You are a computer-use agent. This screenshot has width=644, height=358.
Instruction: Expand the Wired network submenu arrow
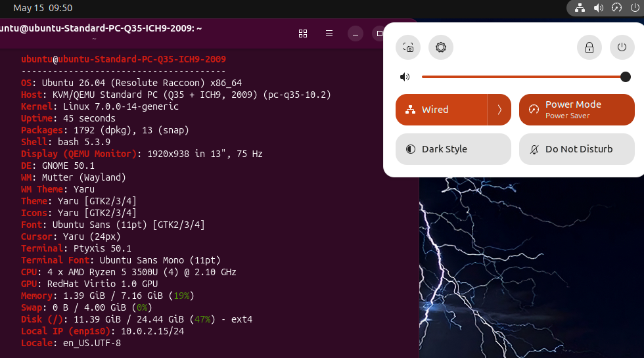tap(499, 110)
